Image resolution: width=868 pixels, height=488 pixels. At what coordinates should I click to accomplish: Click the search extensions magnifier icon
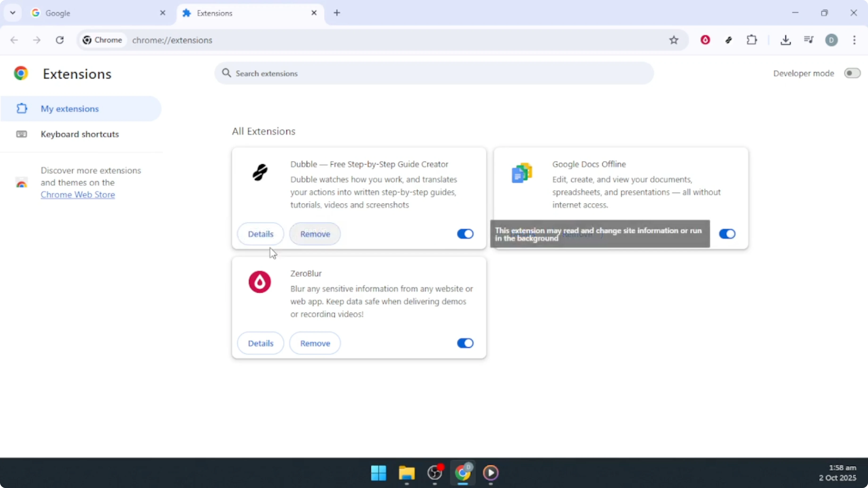(227, 73)
